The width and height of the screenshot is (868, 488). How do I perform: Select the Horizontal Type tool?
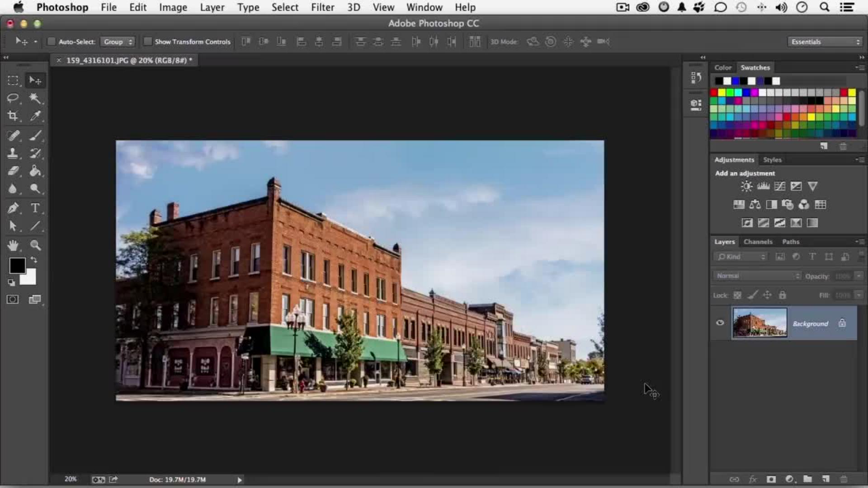[x=35, y=208]
